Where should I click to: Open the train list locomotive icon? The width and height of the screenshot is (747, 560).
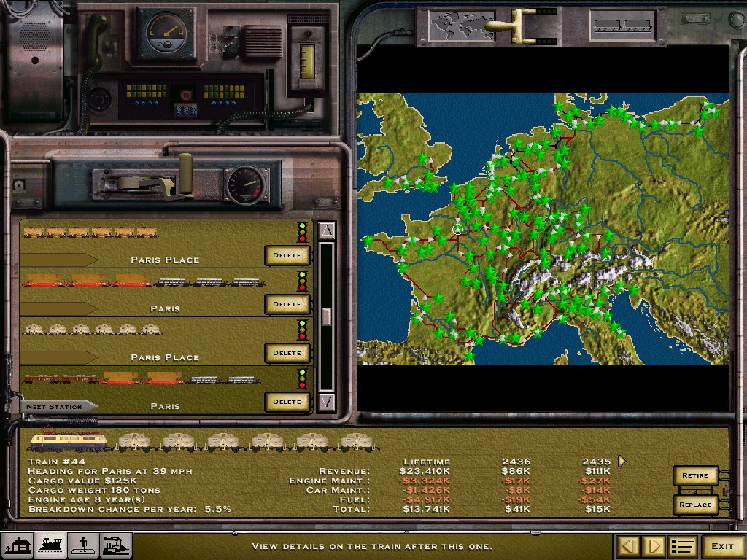pyautogui.click(x=50, y=545)
